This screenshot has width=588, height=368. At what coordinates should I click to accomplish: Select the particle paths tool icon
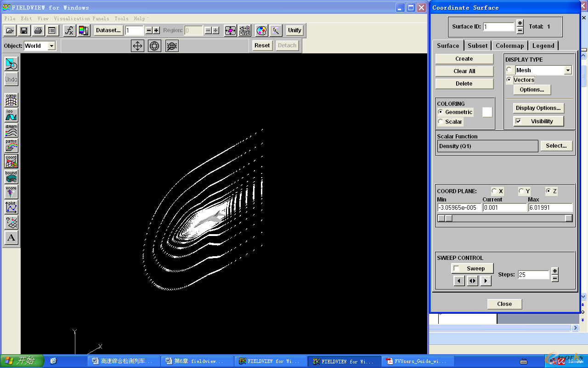11,145
